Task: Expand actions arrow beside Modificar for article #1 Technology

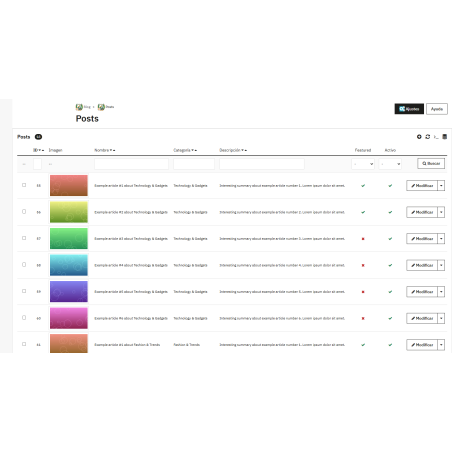Action: (441, 186)
